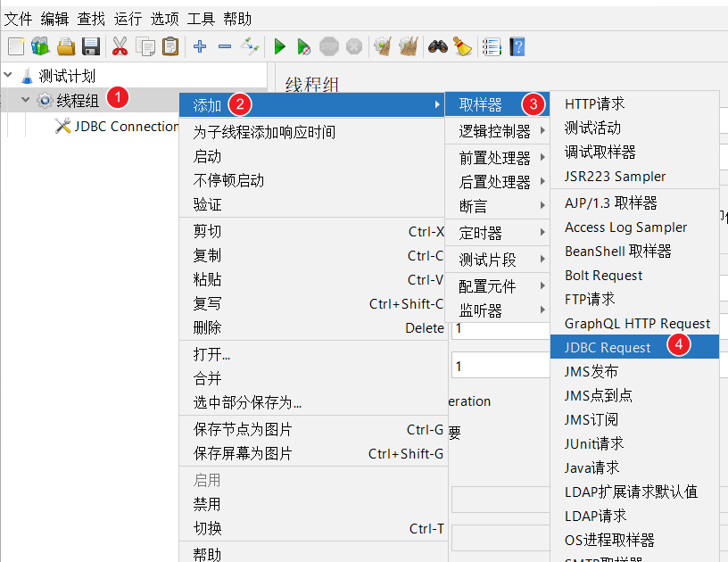Select 切换 in context menu

pos(311,528)
